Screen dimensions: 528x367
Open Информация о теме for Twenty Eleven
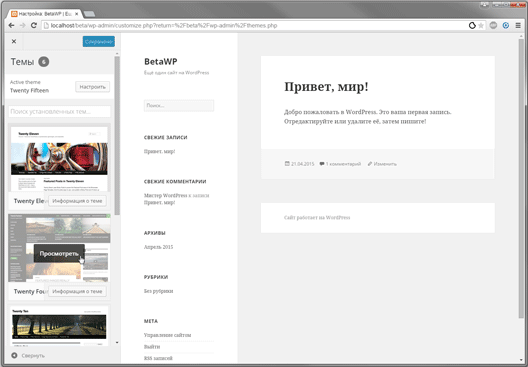(77, 201)
